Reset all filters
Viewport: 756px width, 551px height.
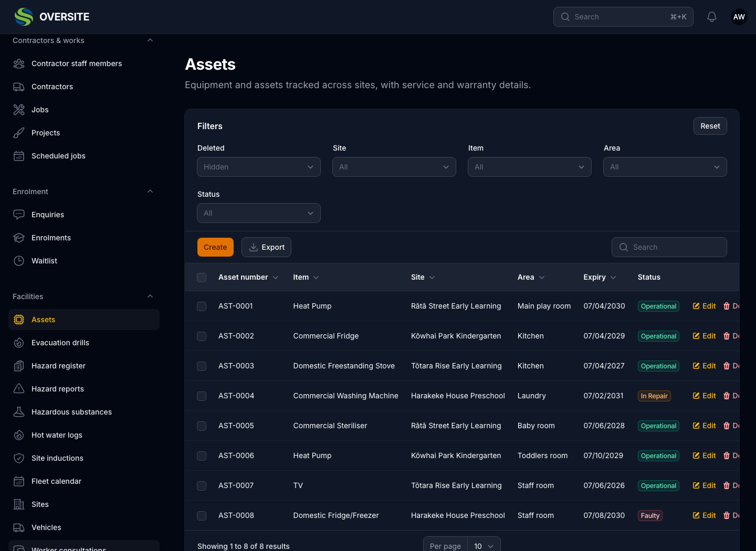(x=710, y=126)
